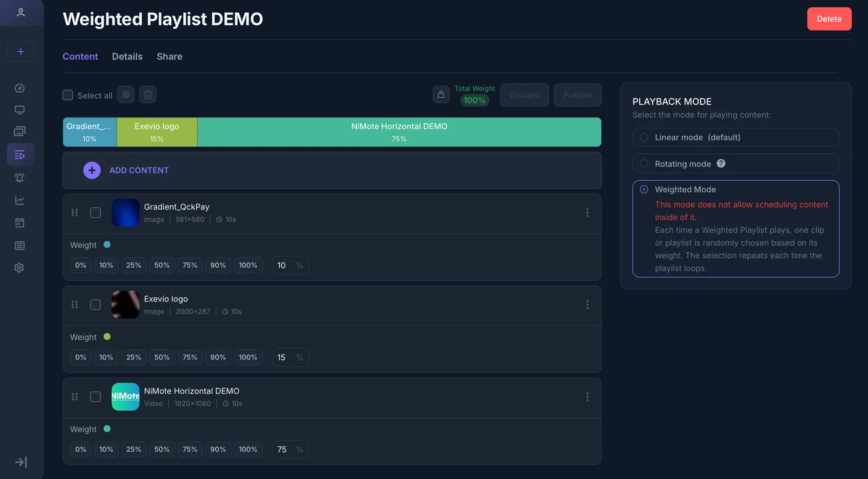Screen dimensions: 868x479
Task: Click the Gradient_QckPay weight input field
Action: 291,265
